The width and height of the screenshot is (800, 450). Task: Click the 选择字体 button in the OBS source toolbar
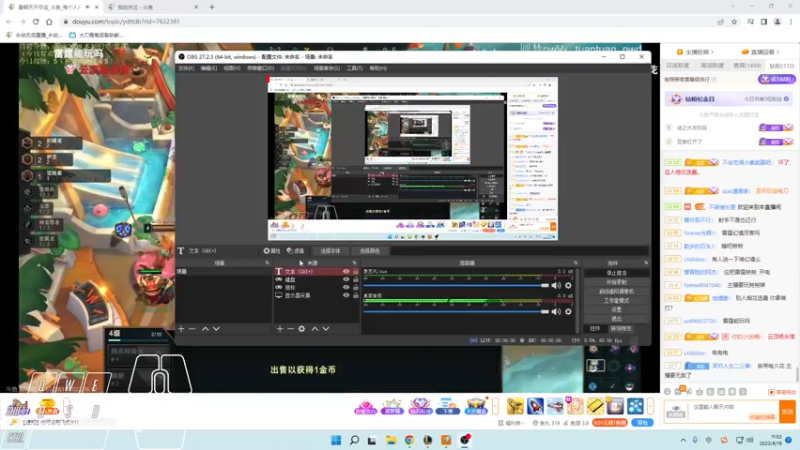(x=330, y=251)
